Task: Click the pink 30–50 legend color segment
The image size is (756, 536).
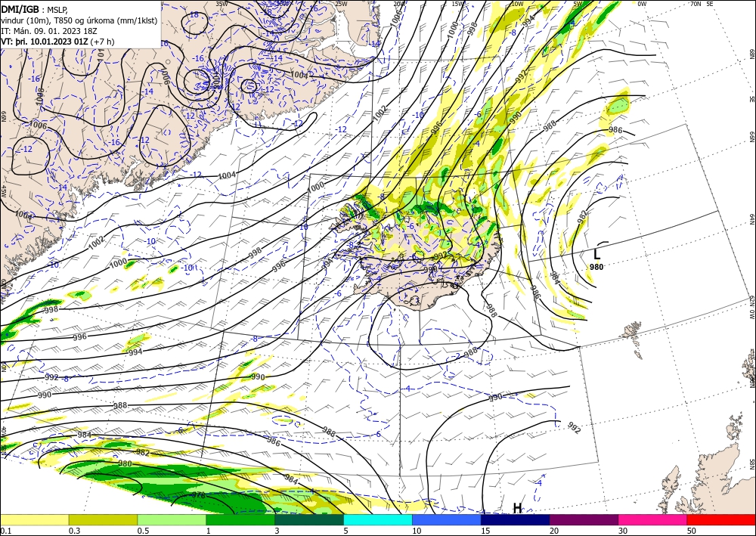Action: pyautogui.click(x=653, y=519)
